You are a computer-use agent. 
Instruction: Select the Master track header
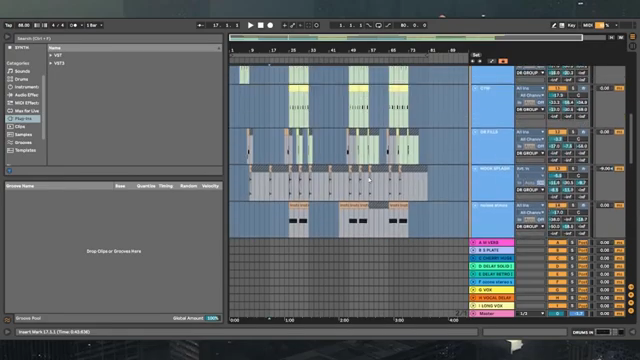coord(492,313)
